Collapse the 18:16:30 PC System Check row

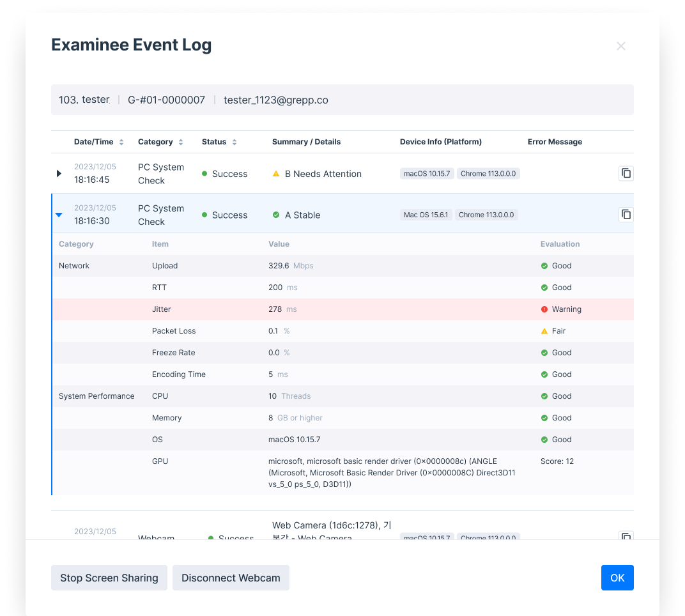click(x=59, y=215)
